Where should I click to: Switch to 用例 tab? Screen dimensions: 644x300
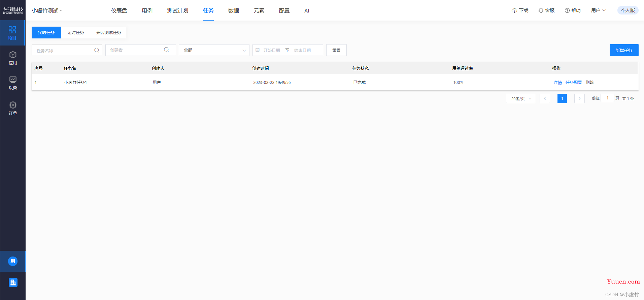coord(147,11)
